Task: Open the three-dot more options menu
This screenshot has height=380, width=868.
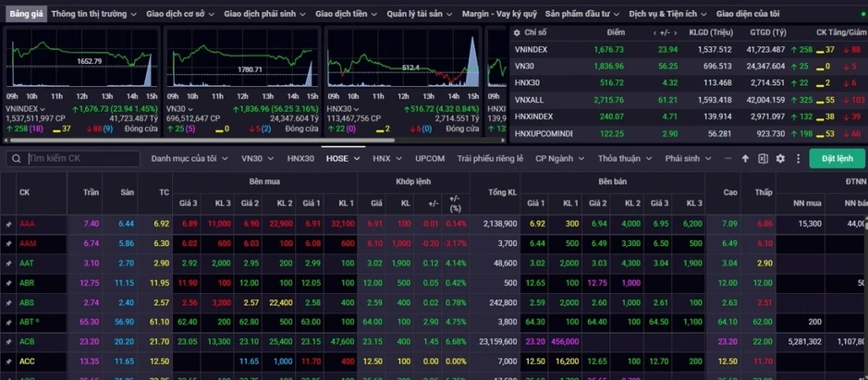Action: pyautogui.click(x=798, y=158)
